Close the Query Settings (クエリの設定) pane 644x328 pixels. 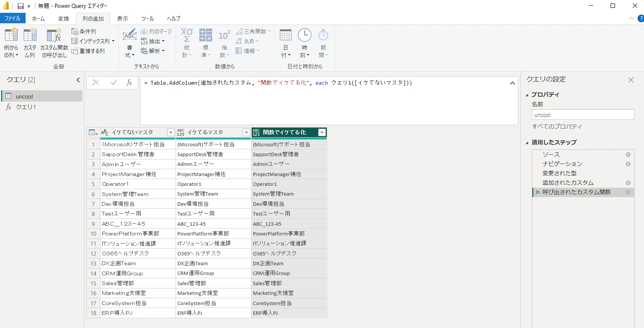(x=631, y=80)
